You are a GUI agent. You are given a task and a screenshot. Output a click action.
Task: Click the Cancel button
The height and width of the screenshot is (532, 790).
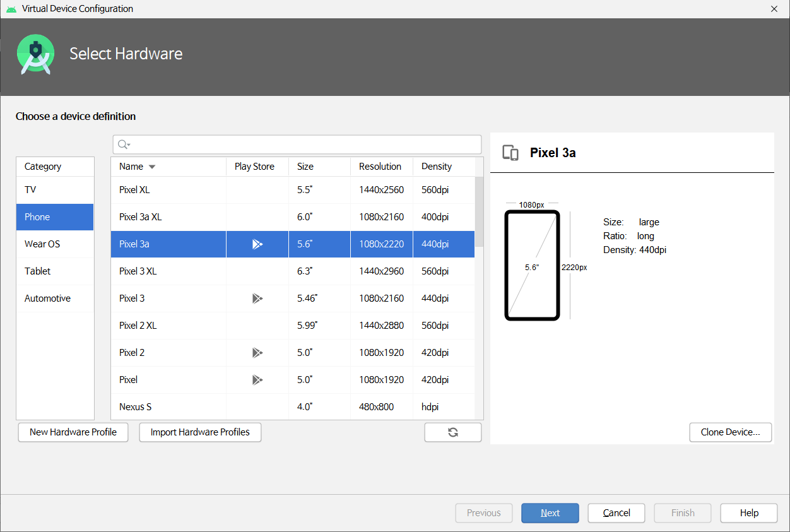click(x=616, y=513)
